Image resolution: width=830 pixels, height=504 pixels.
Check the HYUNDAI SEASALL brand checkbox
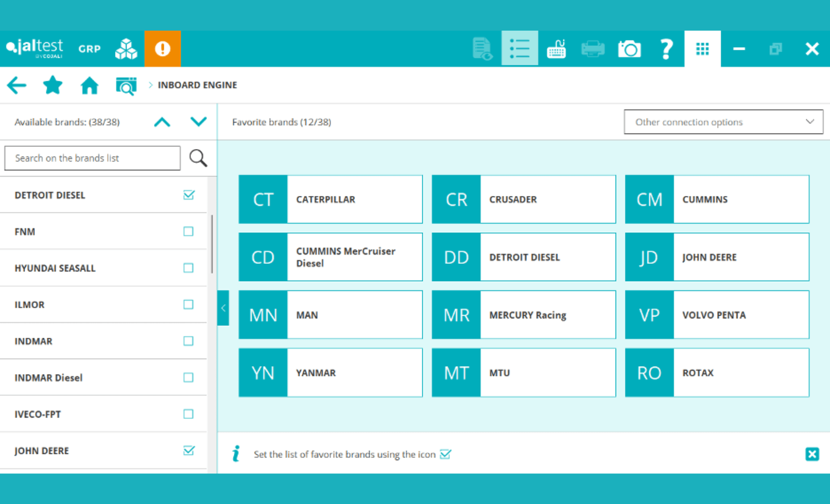click(x=188, y=268)
